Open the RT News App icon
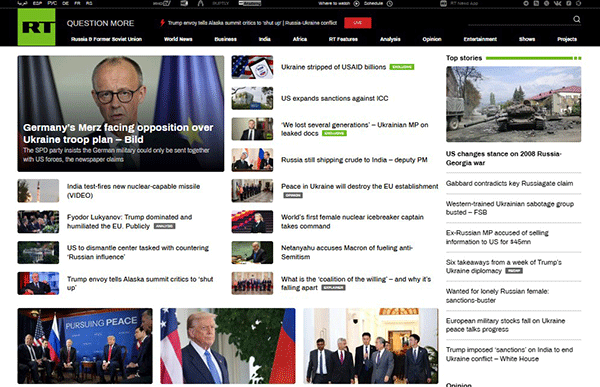This screenshot has height=387, width=600. (443, 3)
